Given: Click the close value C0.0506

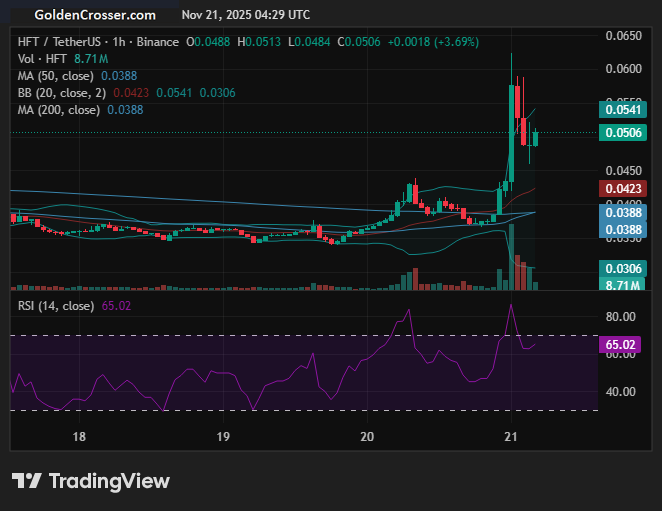Looking at the screenshot, I should pos(359,42).
